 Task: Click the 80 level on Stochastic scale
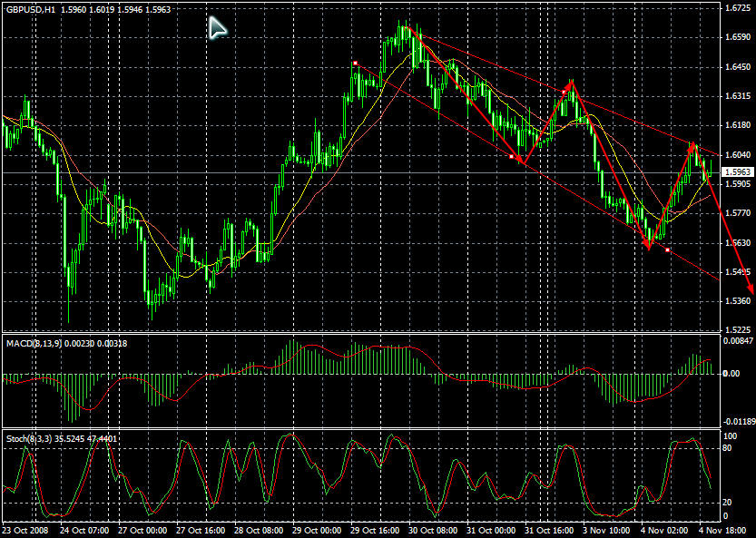(729, 448)
